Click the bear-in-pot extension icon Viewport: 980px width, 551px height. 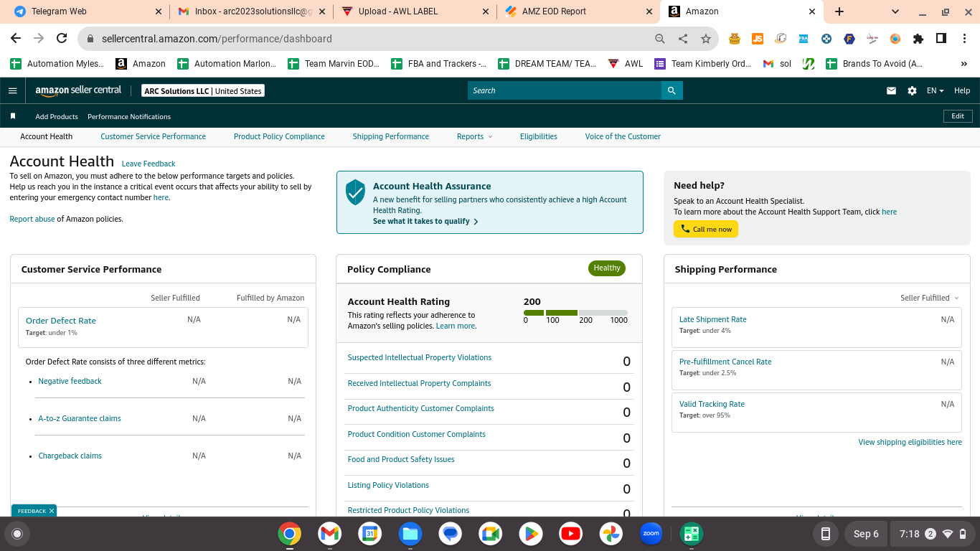[x=735, y=39]
